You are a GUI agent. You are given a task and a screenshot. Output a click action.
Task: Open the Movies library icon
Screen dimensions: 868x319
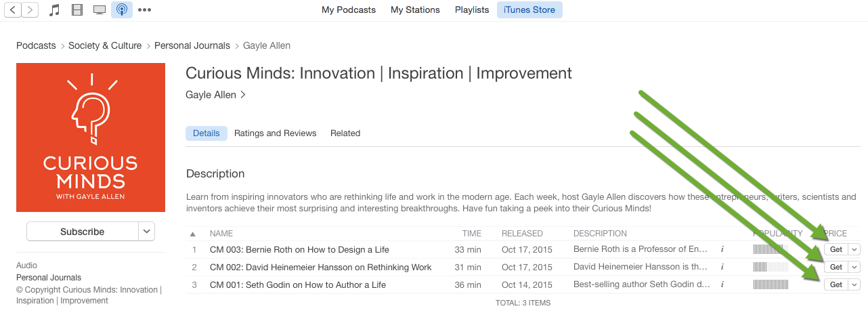point(77,10)
